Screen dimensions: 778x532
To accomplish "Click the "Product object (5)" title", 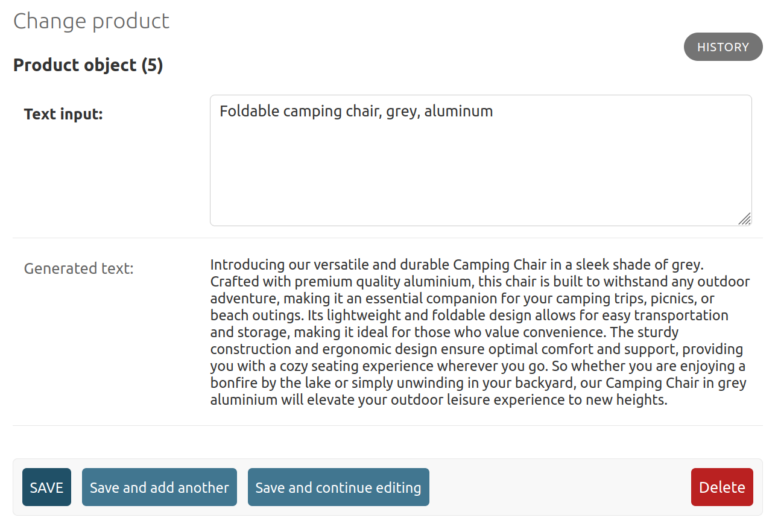I will coord(88,65).
